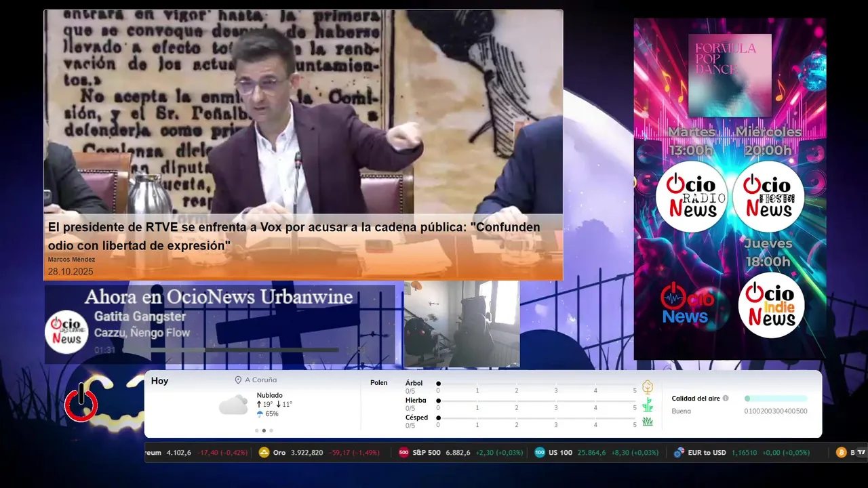The image size is (868, 488).
Task: Click the EUR to USD rate 1,16510
Action: coord(744,453)
